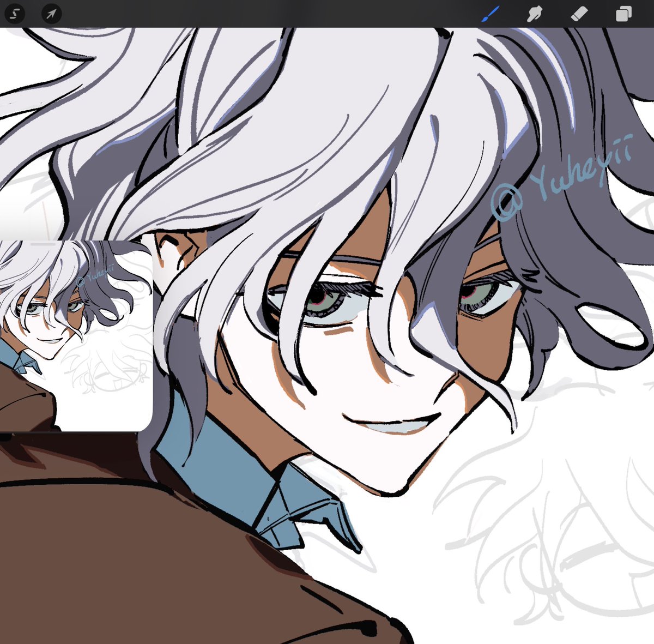Activate the Transform arrow tool
The image size is (654, 644).
click(x=51, y=14)
